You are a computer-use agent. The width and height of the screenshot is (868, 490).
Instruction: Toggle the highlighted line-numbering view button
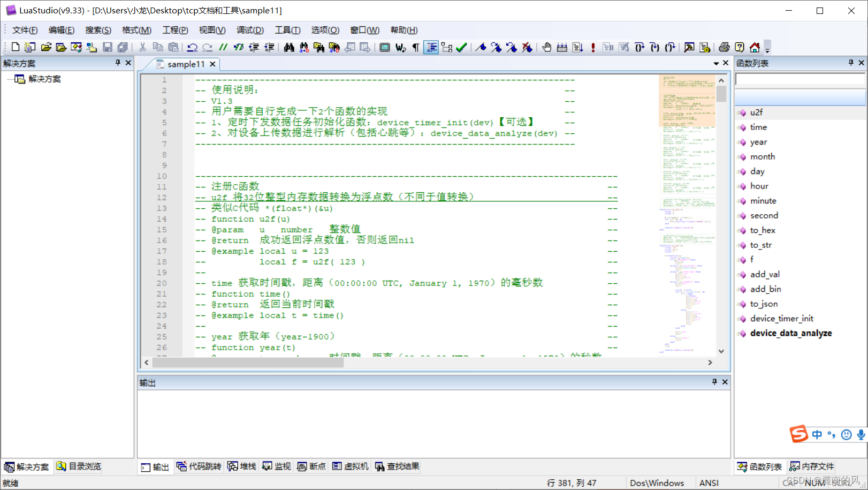coord(431,48)
